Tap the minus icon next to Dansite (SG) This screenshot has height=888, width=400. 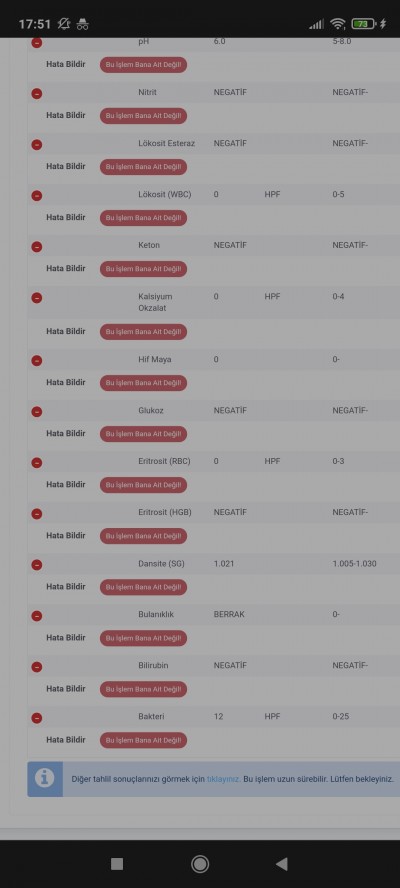[37, 565]
